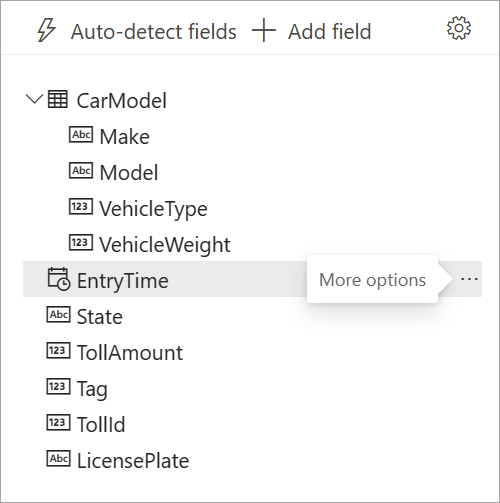
Task: Select the LicensePlate field name
Action: click(x=133, y=460)
